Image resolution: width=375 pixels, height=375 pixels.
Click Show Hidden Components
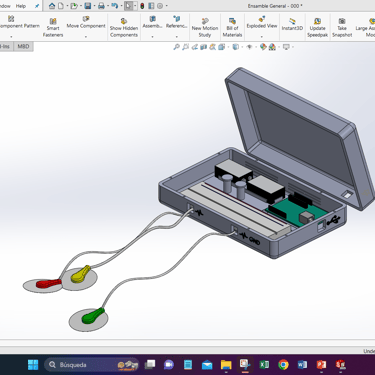tap(124, 28)
